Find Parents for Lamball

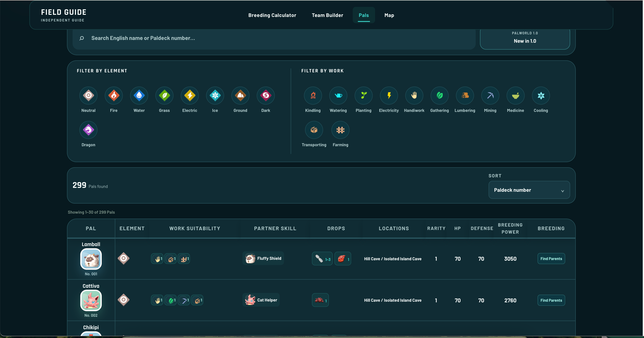click(x=551, y=259)
